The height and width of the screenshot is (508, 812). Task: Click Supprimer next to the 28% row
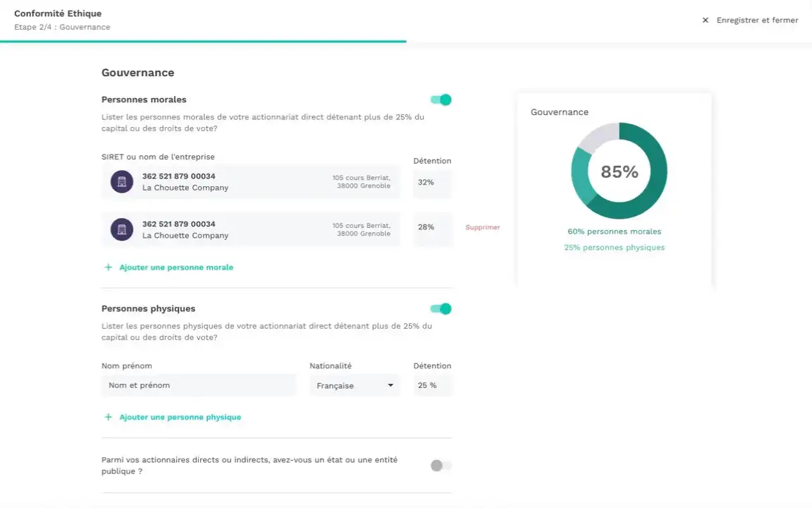tap(483, 227)
